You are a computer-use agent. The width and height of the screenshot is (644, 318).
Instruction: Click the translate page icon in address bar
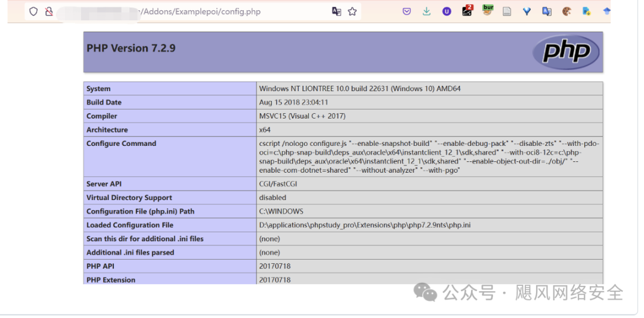coord(336,11)
